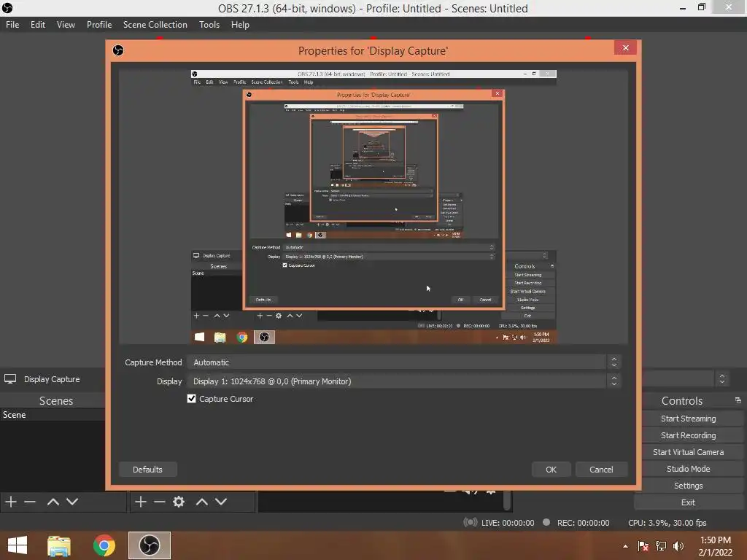
Task: Cancel the Display Capture properties
Action: [x=601, y=470]
